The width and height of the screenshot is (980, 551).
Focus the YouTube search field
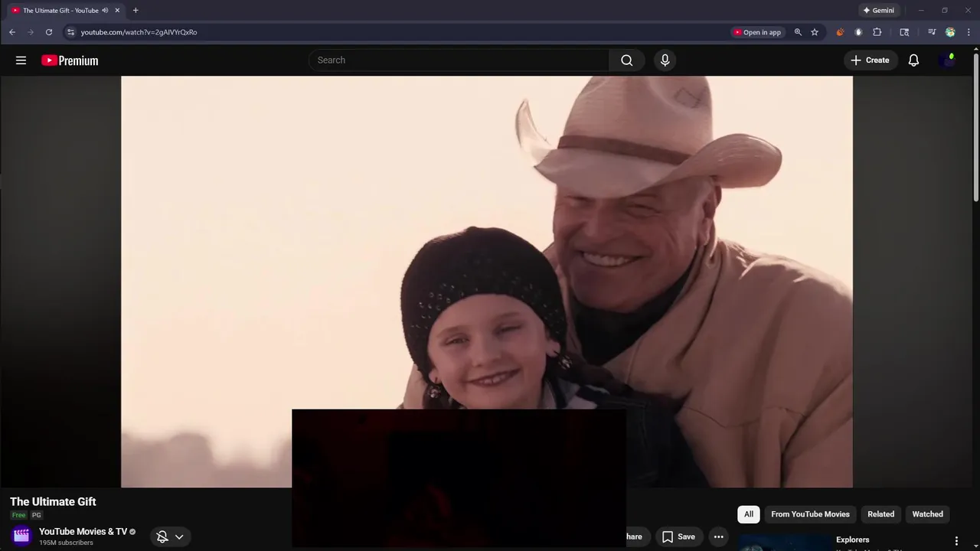[x=459, y=60]
